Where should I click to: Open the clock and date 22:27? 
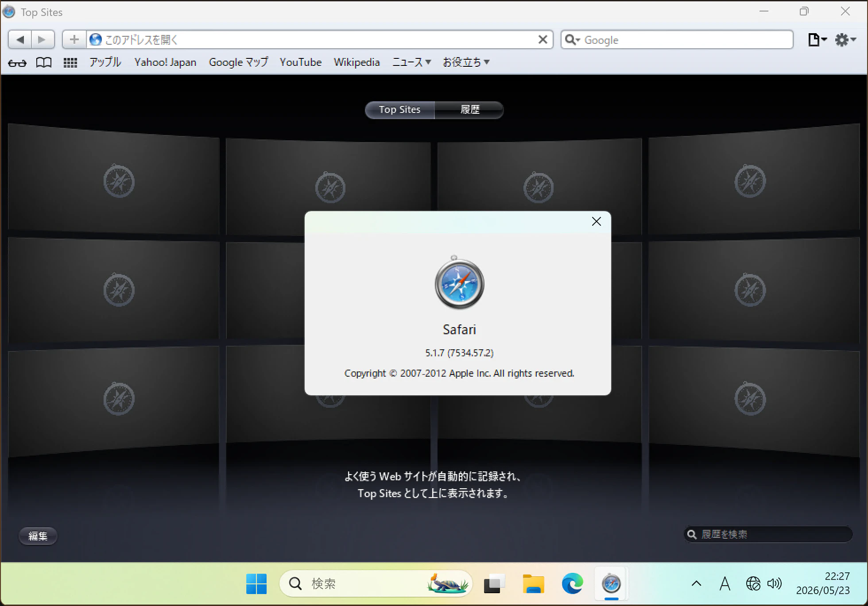click(824, 583)
